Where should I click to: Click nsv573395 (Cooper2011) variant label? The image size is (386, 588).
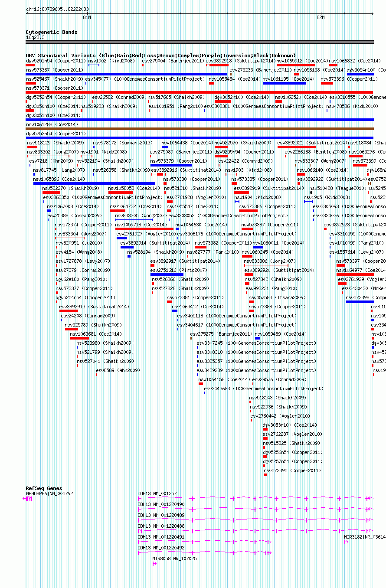pos(293,470)
